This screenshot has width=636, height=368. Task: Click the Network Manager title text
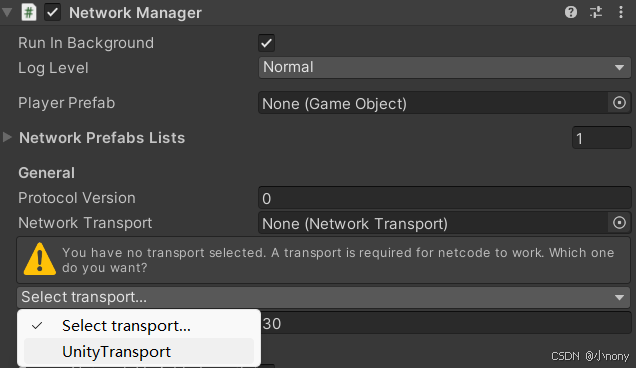135,13
